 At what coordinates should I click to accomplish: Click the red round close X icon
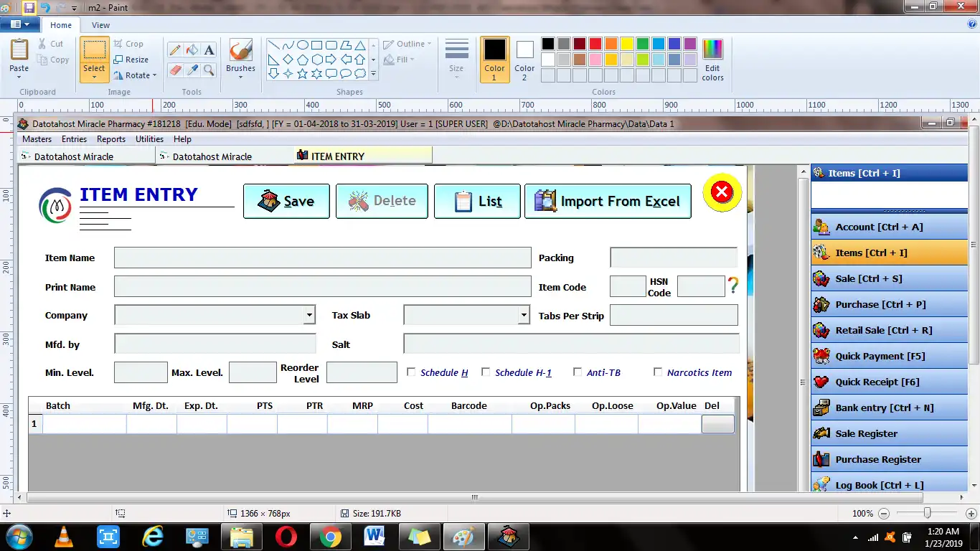tap(722, 192)
